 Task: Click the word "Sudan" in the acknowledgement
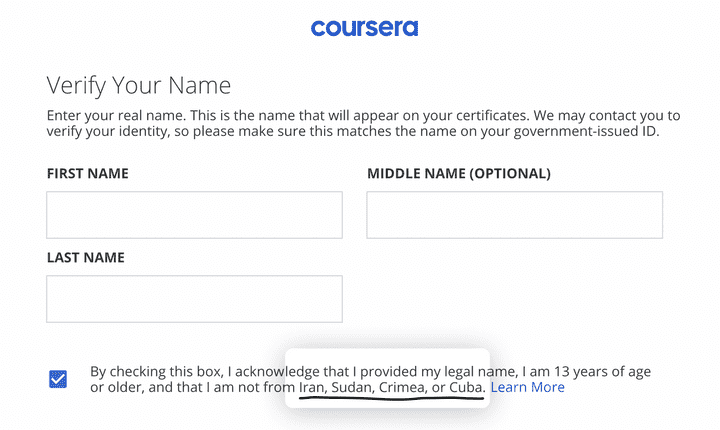pyautogui.click(x=351, y=387)
